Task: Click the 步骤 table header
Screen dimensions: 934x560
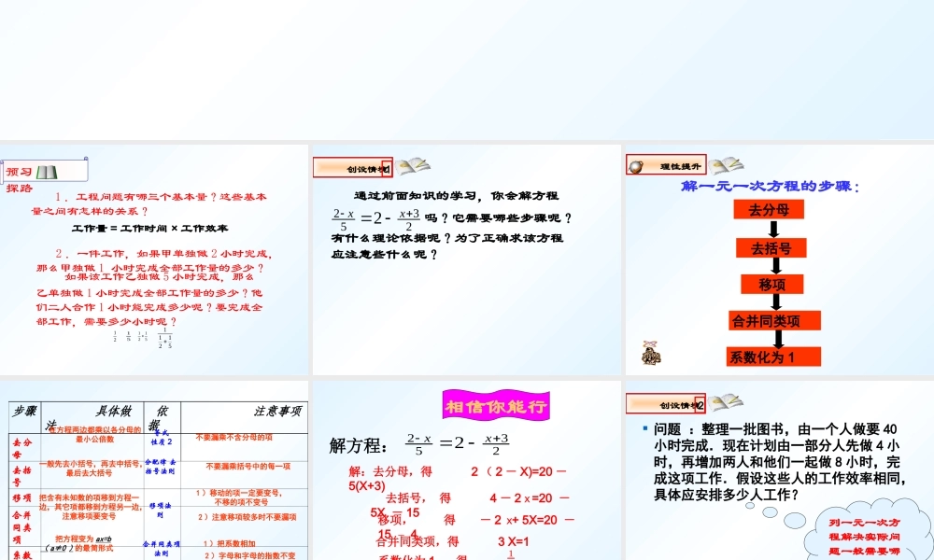Action: tap(25, 411)
